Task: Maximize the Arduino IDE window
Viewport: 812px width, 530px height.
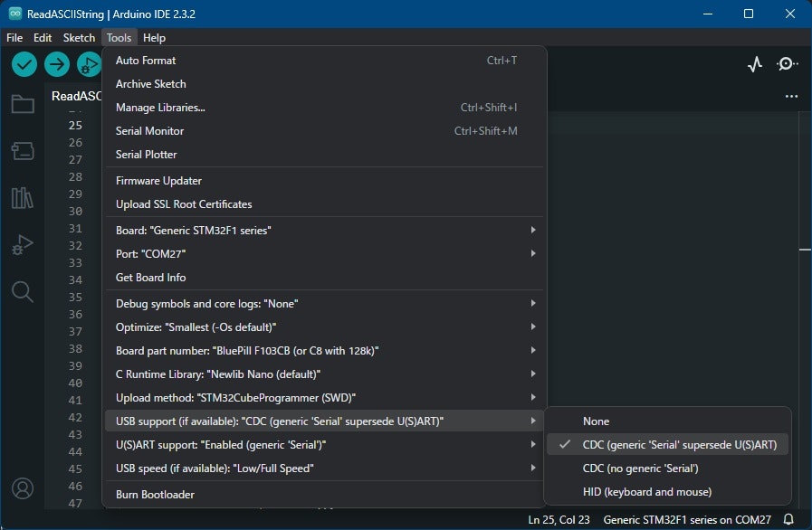Action: coord(749,14)
